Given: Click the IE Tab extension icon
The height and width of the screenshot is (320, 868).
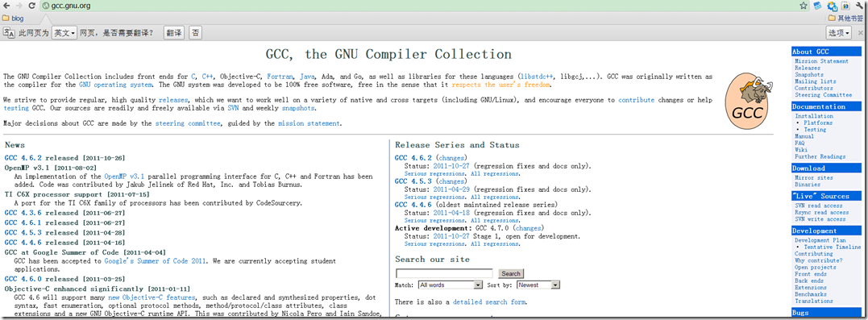Looking at the screenshot, I should click(845, 6).
